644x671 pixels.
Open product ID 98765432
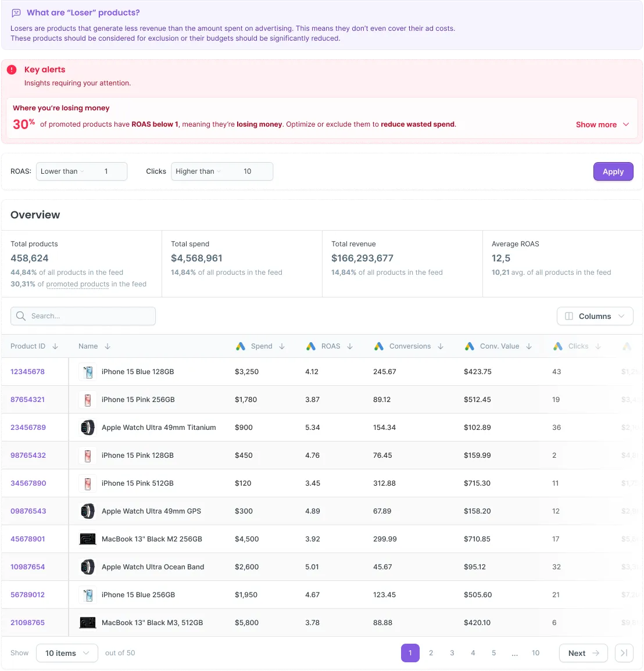tap(28, 455)
